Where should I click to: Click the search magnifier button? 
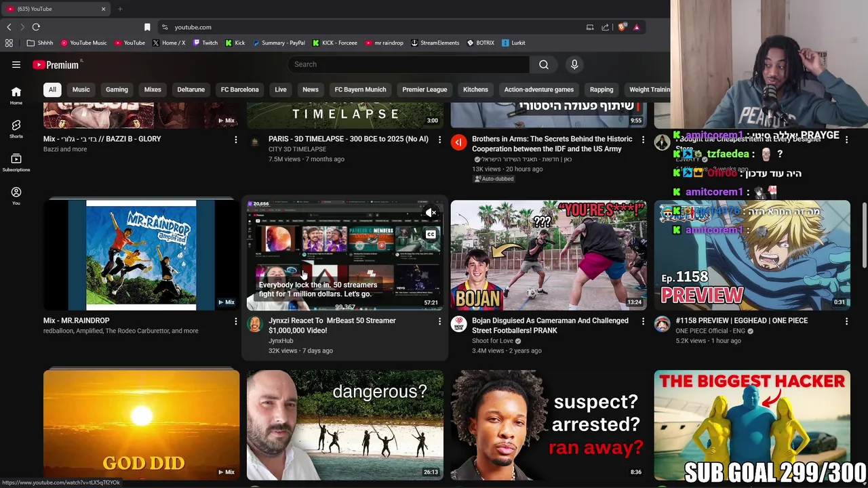pos(544,64)
